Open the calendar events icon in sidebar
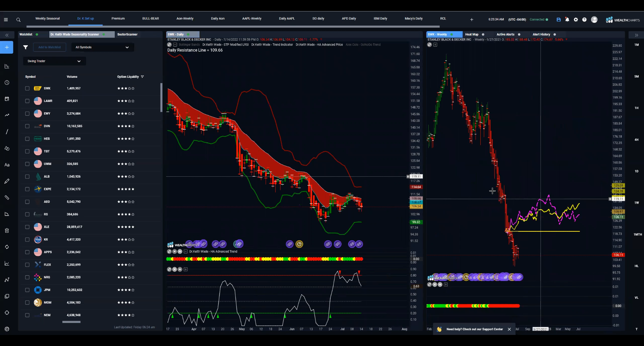Image resolution: width=644 pixels, height=346 pixels. 7,99
